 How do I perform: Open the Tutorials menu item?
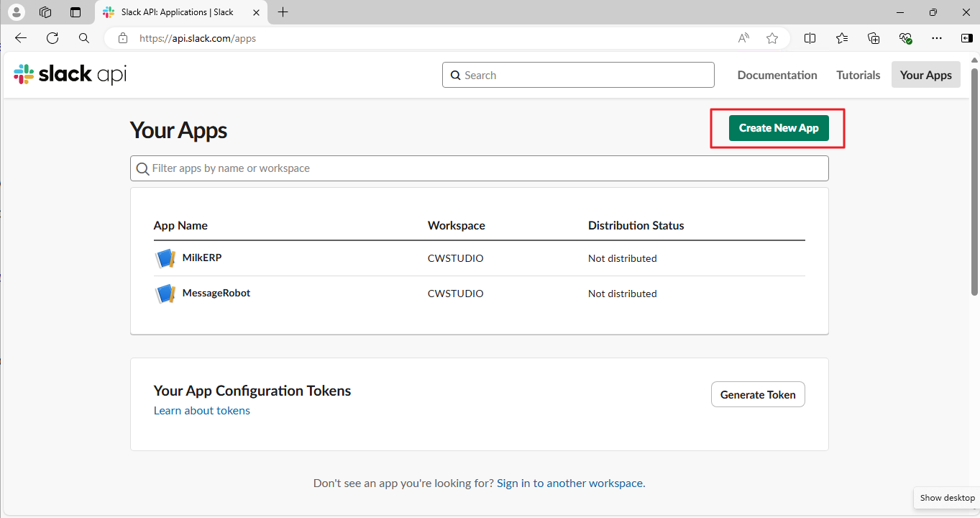click(858, 75)
